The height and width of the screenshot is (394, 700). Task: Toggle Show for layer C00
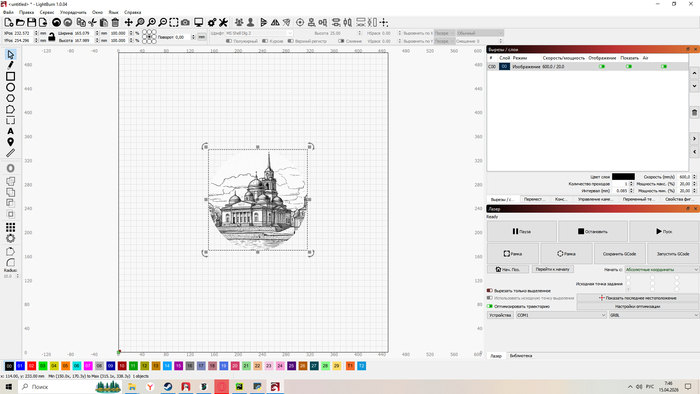coord(629,66)
